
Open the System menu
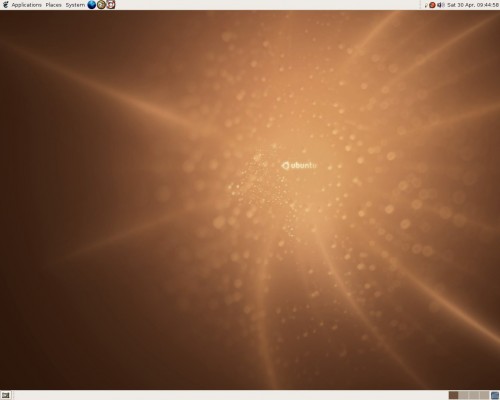[75, 5]
